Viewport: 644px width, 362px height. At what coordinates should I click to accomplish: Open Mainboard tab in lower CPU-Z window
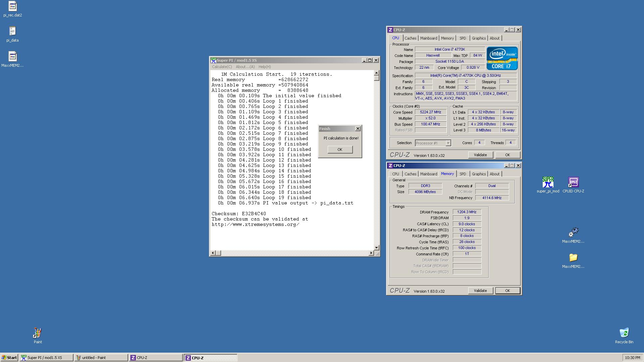click(x=429, y=174)
